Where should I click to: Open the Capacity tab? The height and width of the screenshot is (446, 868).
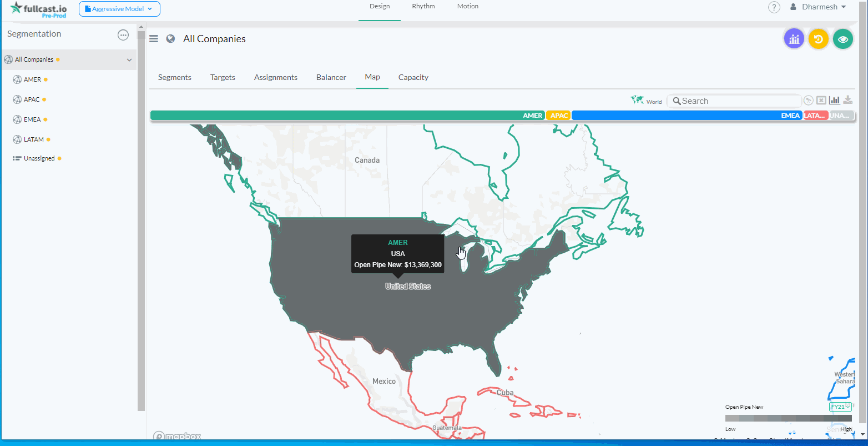pos(413,77)
